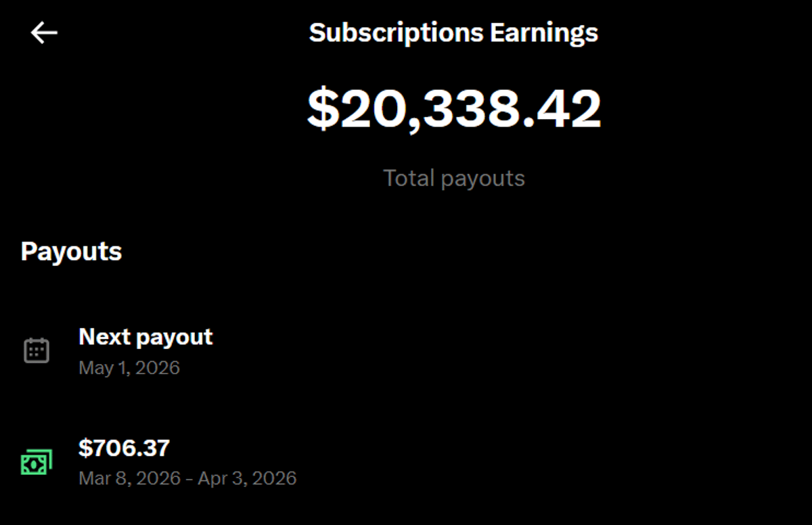Open details for the Mar 8 - Apr 3 period
Screen dimensions: 812x525
187,478
